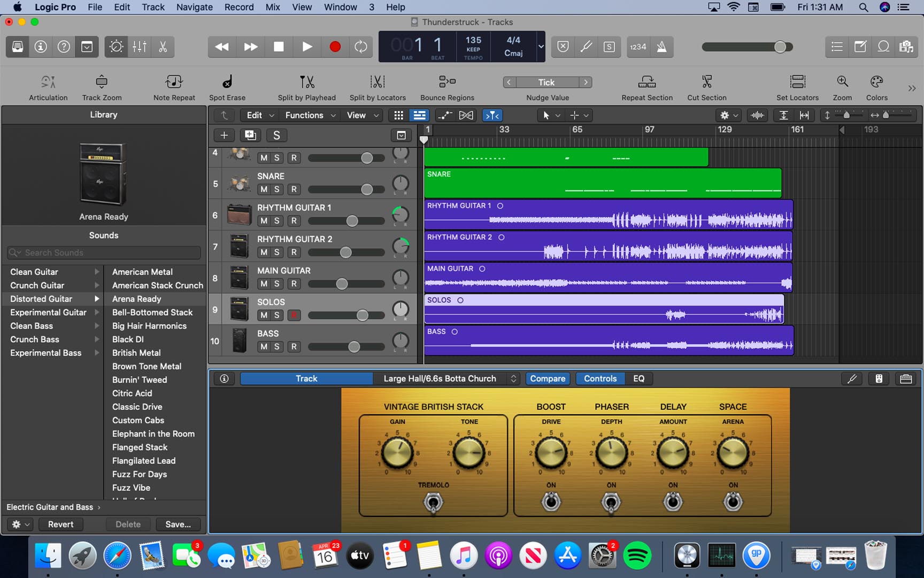Click the Fast Forward transport button
This screenshot has height=578, width=924.
tap(250, 47)
